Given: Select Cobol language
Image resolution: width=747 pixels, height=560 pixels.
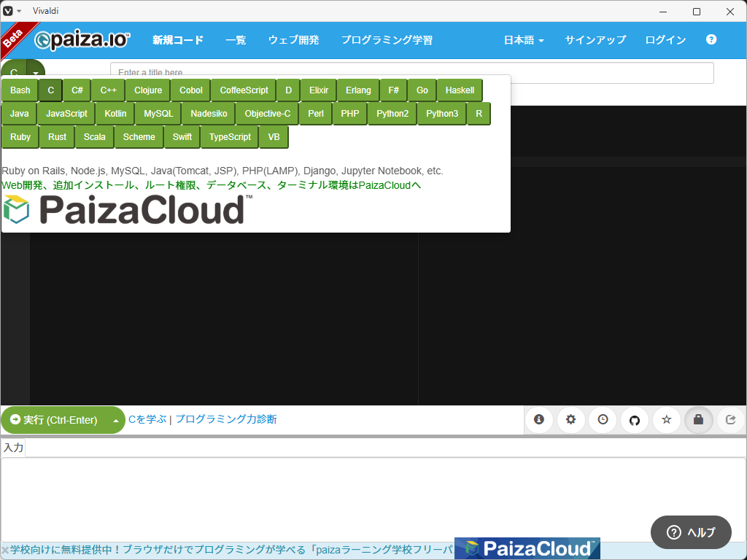Looking at the screenshot, I should tap(191, 90).
